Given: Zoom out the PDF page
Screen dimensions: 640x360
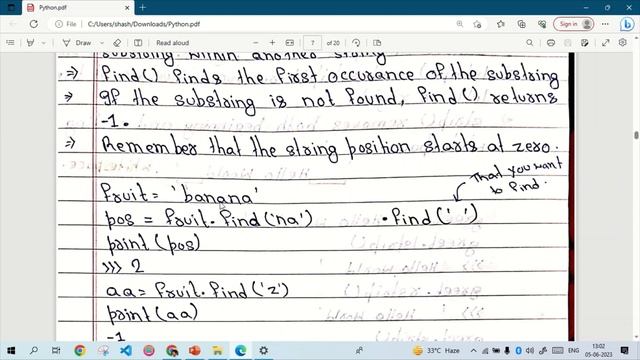Looking at the screenshot, I should tap(256, 42).
